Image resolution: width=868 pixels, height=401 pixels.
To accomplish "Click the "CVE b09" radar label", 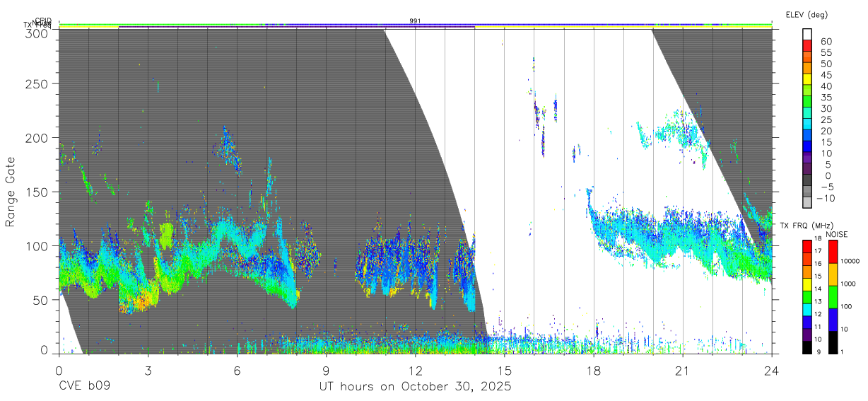I will (83, 387).
